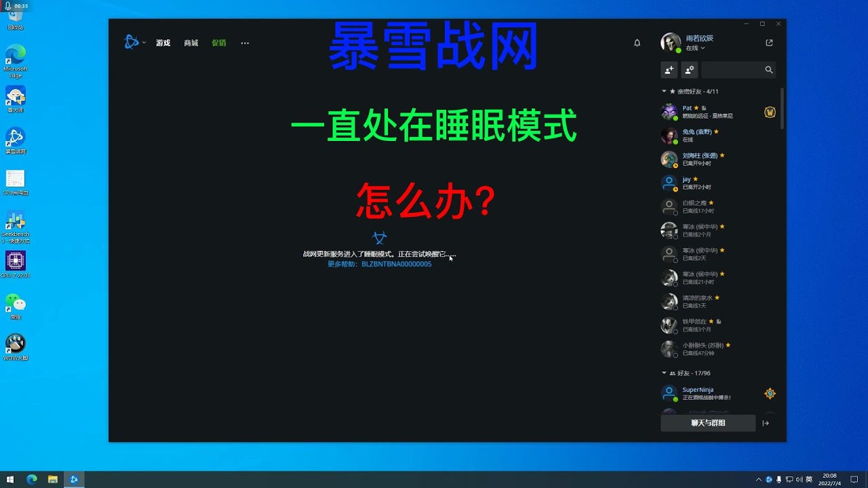Select friend 白银之鹰

click(719, 207)
